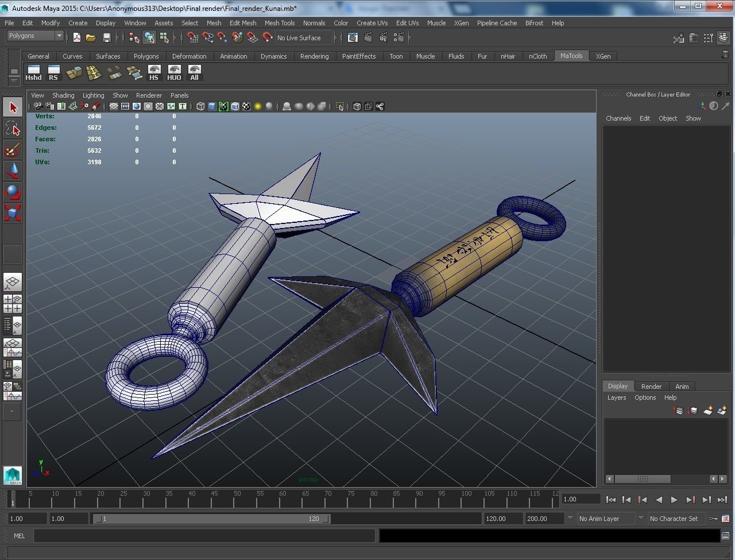
Task: Switch to the Rendering shelf tab
Action: pos(314,56)
